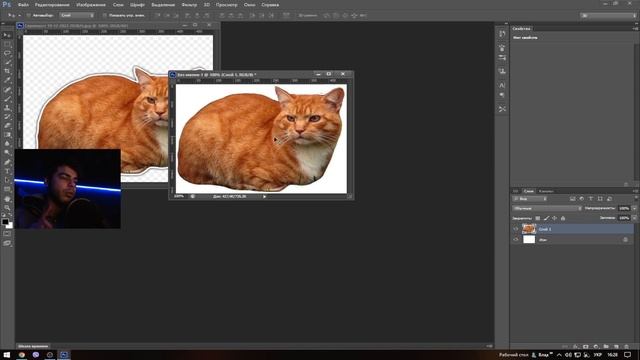Select the History Brush tool

(7, 117)
